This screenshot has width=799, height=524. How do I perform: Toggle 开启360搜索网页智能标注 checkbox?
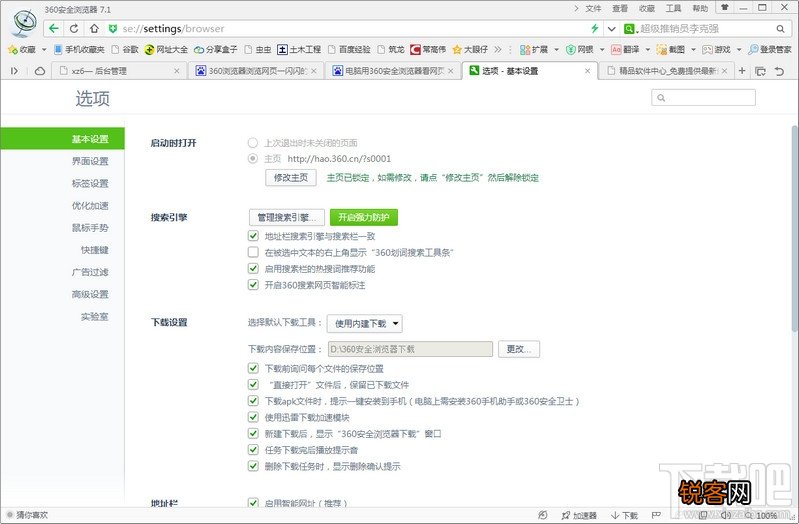253,284
